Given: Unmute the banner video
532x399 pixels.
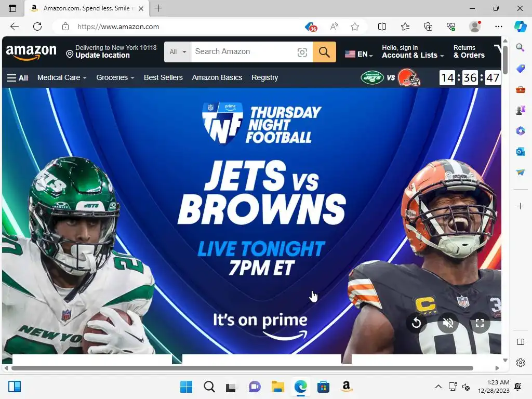Looking at the screenshot, I should tap(448, 323).
